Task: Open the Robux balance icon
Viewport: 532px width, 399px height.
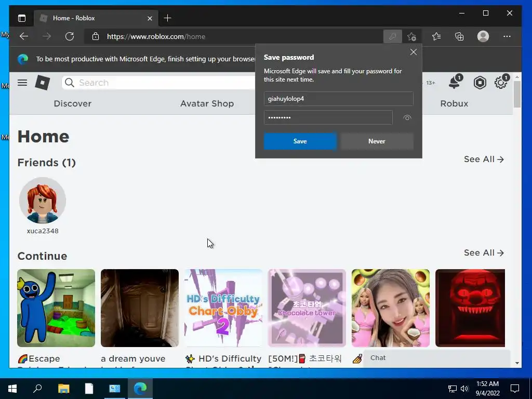Action: (x=480, y=83)
